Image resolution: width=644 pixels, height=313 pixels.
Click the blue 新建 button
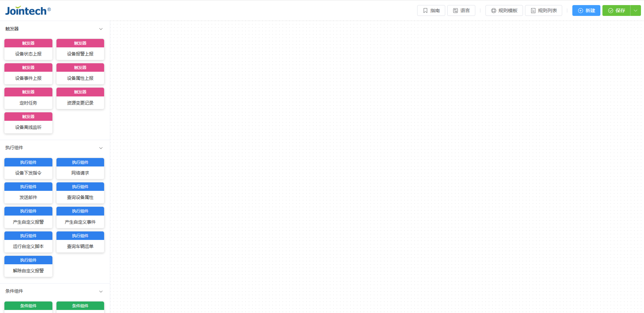[586, 10]
